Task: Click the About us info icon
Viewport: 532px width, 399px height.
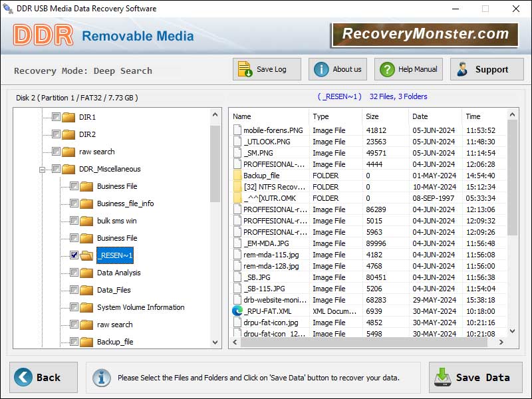Action: [320, 68]
